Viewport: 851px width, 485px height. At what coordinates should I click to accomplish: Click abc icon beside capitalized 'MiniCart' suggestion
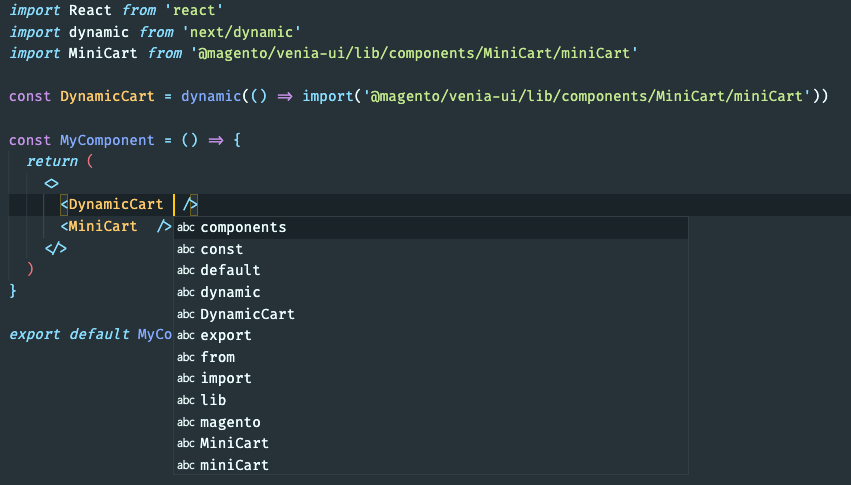[186, 443]
